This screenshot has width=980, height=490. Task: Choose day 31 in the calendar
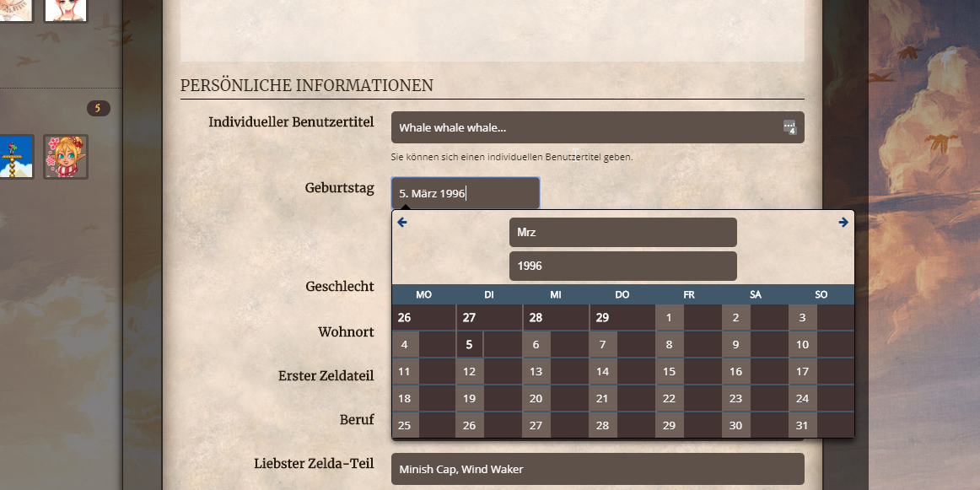point(803,425)
